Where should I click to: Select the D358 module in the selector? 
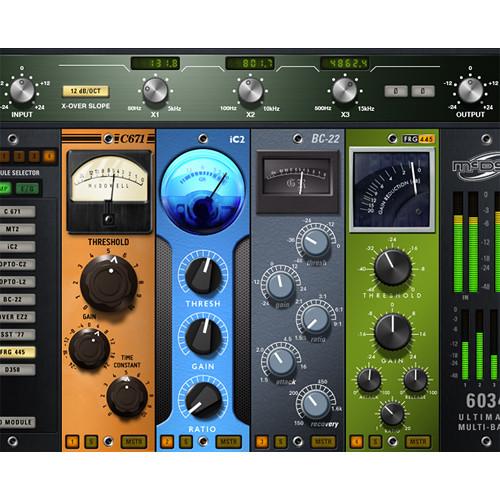pos(17,369)
